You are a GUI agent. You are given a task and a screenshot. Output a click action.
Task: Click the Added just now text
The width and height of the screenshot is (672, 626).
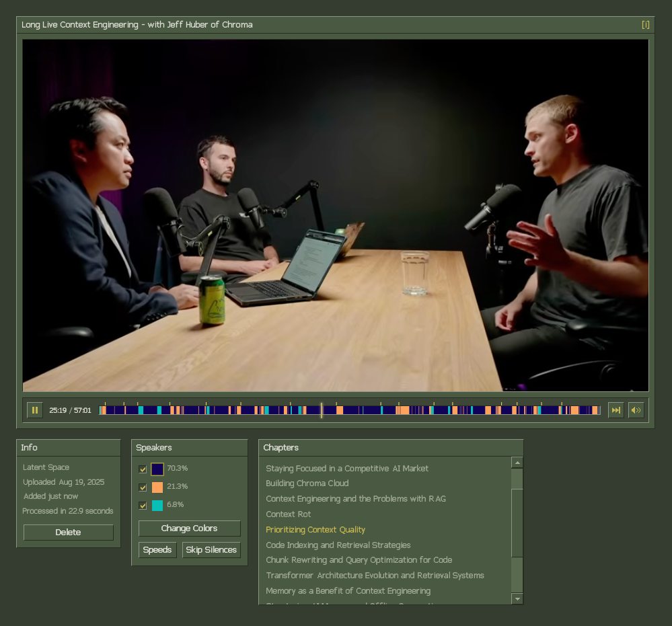pos(50,496)
